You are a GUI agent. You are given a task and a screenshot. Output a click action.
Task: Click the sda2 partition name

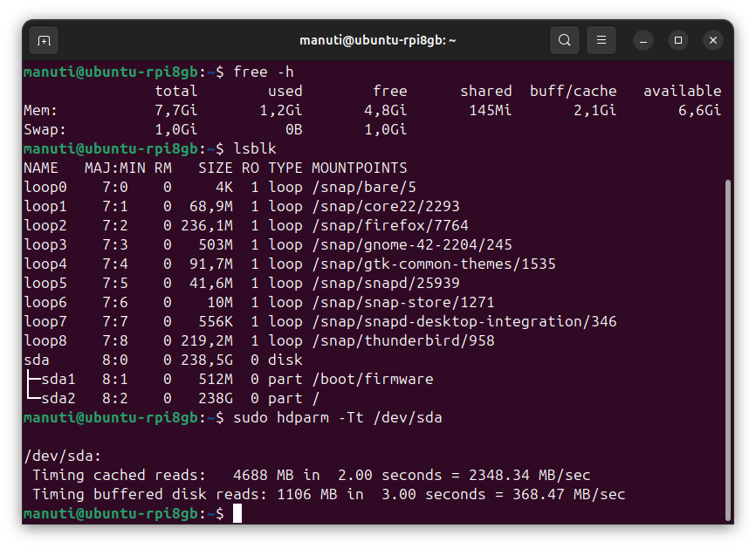[58, 399]
